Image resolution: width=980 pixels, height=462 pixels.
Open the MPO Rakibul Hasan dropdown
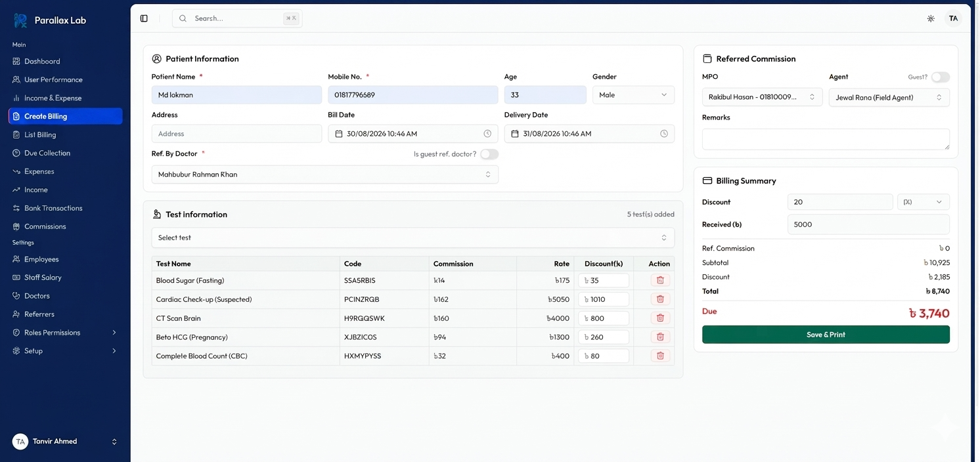pos(762,97)
